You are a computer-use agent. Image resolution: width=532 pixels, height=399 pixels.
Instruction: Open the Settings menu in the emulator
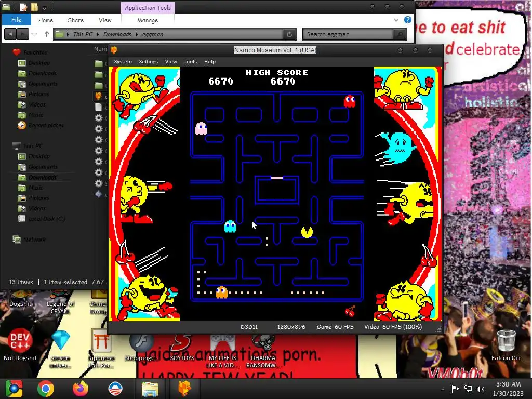coord(148,61)
